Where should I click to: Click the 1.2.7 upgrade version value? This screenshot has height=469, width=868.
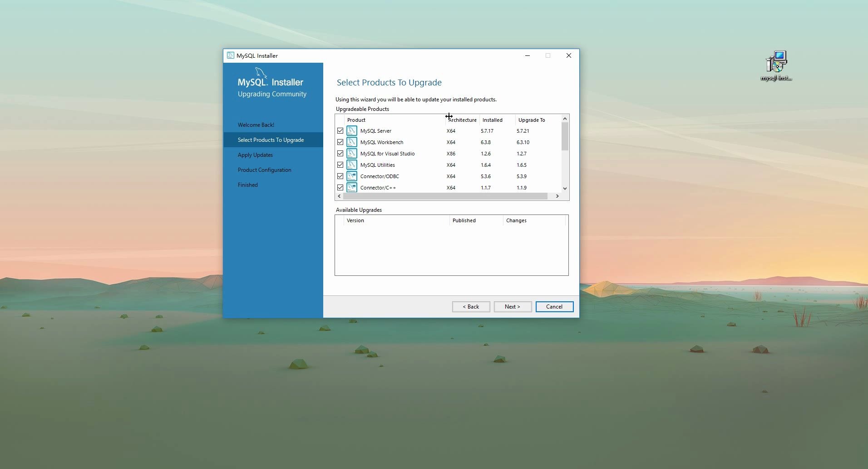point(522,154)
